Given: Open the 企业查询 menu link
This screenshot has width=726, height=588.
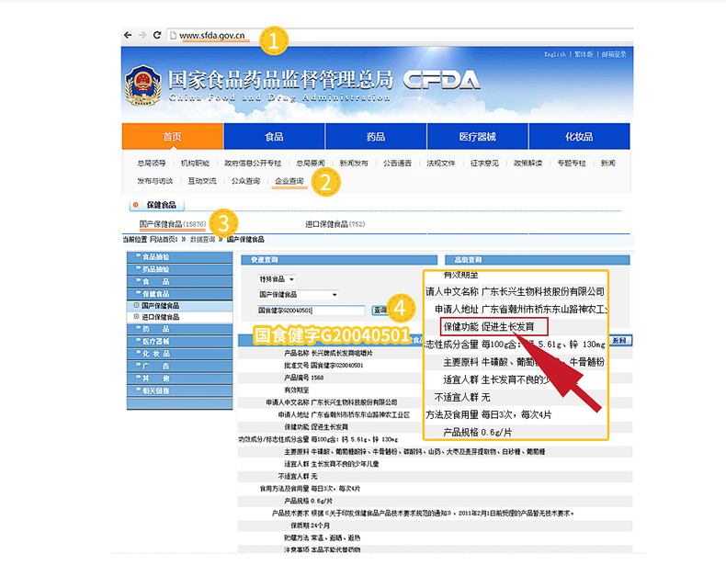Looking at the screenshot, I should tap(289, 181).
